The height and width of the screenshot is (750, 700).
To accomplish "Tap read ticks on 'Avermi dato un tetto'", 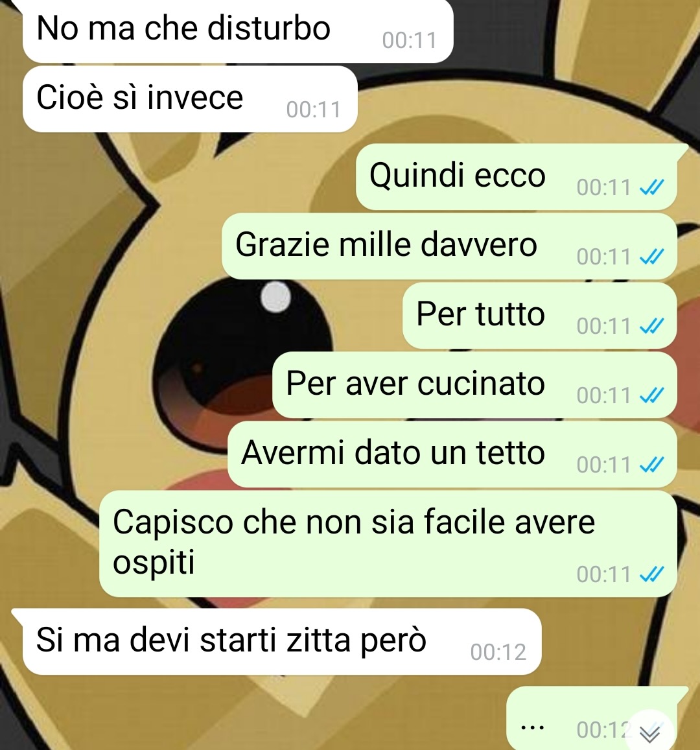I will pyautogui.click(x=651, y=464).
